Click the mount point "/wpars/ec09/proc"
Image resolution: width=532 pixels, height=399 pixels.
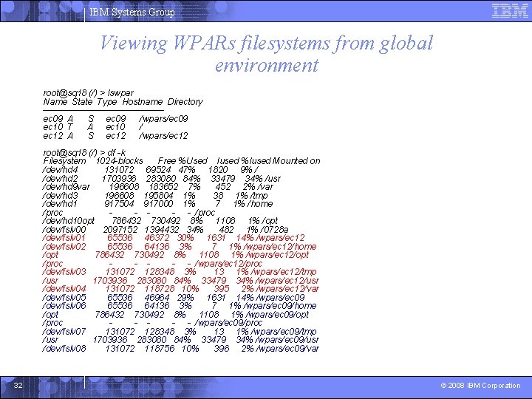tap(228, 323)
